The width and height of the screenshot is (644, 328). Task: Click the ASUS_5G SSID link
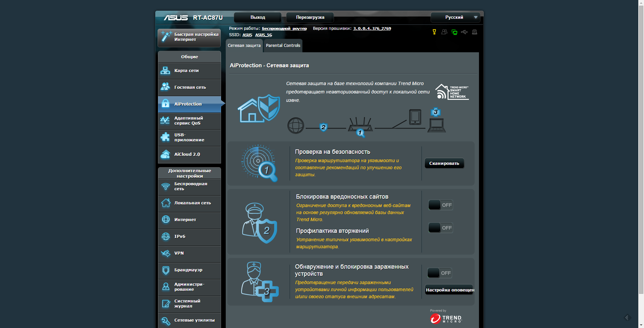264,35
